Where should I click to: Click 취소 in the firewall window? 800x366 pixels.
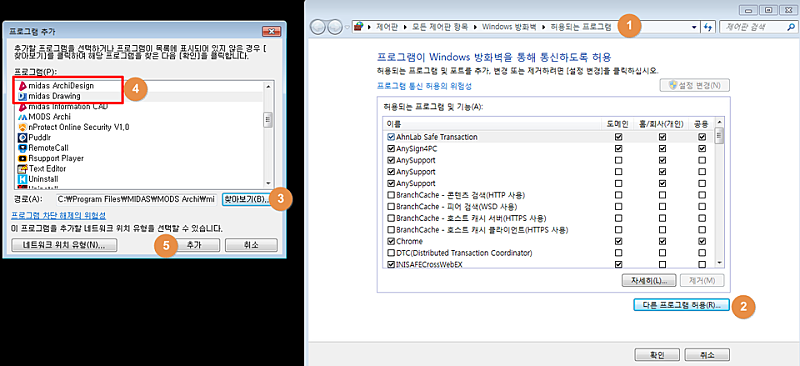coord(707,354)
